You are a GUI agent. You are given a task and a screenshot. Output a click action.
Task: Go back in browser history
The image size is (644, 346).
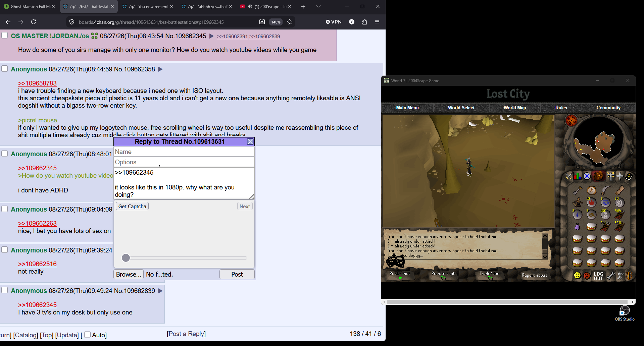click(8, 22)
